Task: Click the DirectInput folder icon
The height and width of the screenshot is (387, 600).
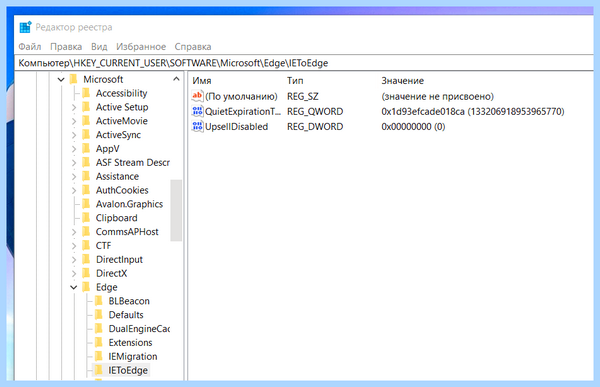Action: coord(86,259)
